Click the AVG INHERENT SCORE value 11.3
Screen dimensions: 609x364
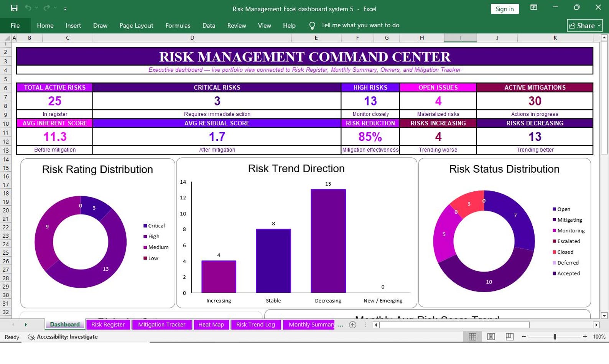(55, 137)
